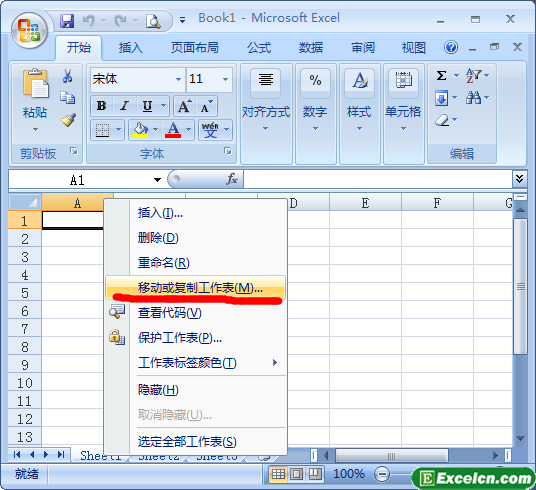Click the formula bar input field
Screen dimensions: 536x490
click(378, 179)
